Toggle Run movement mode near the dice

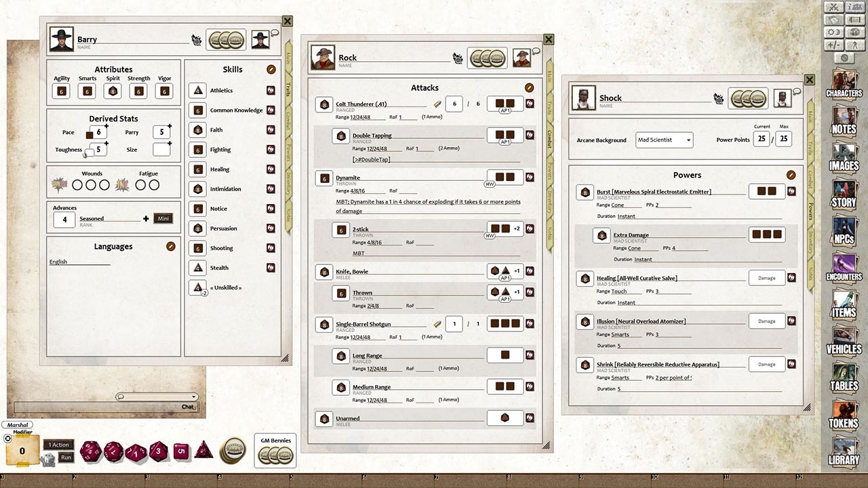[66, 457]
